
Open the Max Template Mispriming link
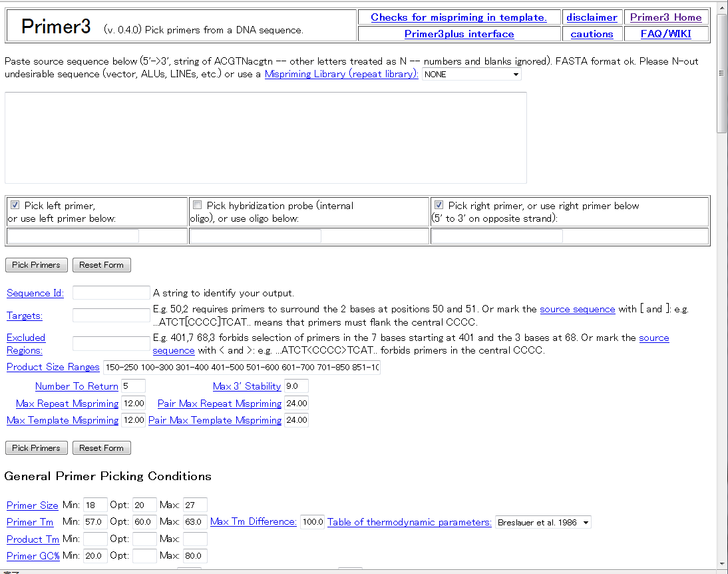(63, 420)
